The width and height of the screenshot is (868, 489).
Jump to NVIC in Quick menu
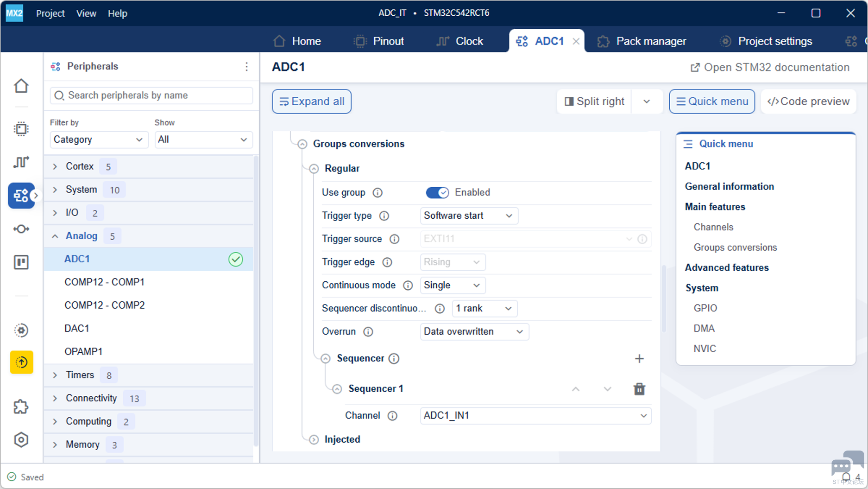click(x=704, y=349)
